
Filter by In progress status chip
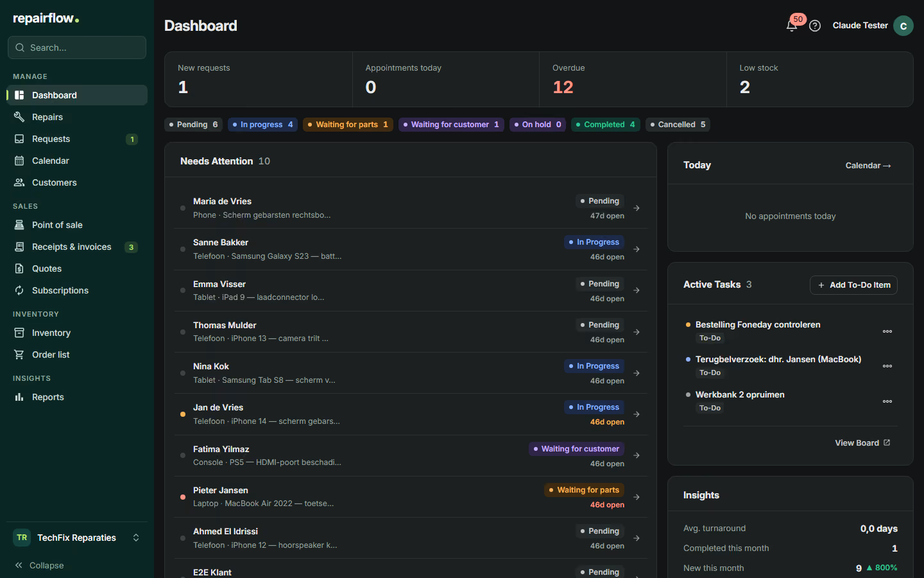(262, 125)
